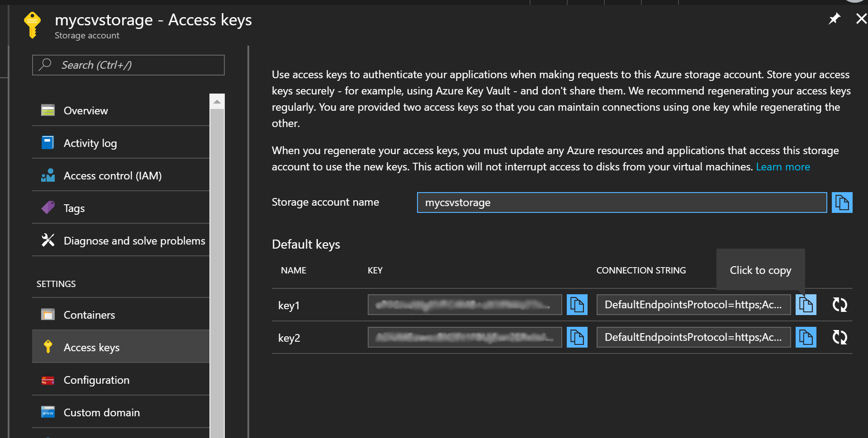The image size is (868, 438).
Task: Click the sidebar scroll up arrow
Action: pos(217,101)
